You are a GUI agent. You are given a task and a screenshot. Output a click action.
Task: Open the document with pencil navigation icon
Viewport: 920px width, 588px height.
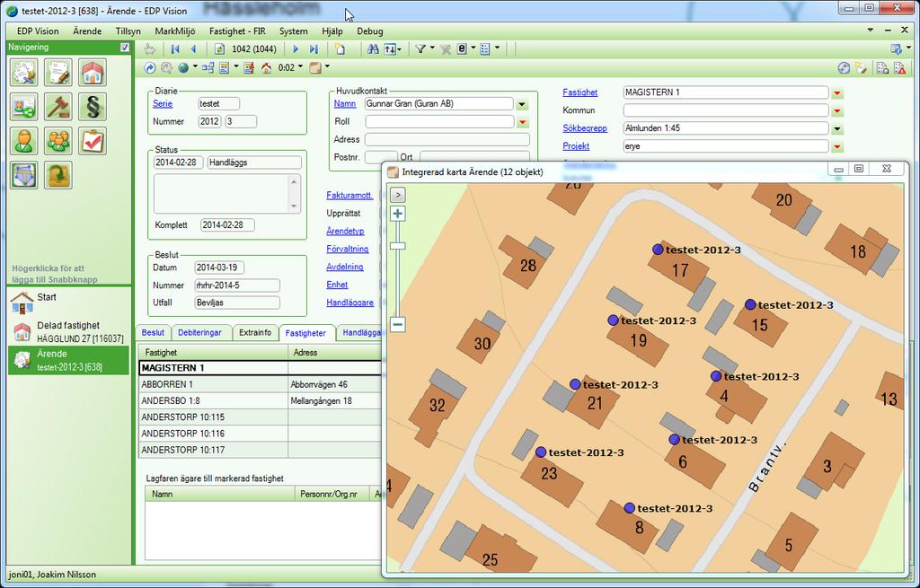coord(58,73)
